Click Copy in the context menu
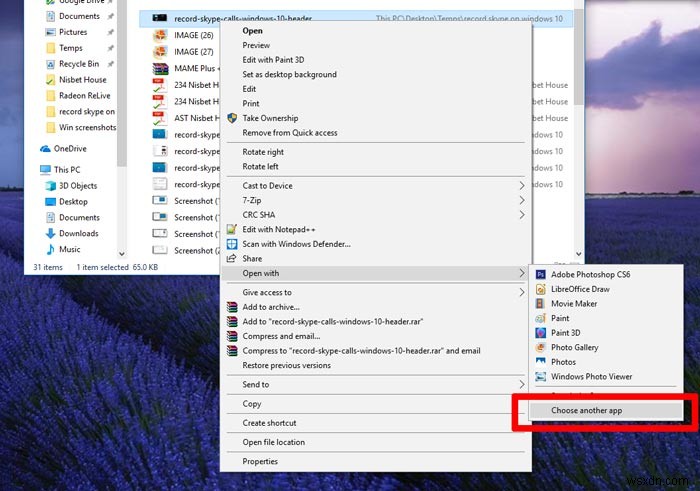 tap(252, 404)
